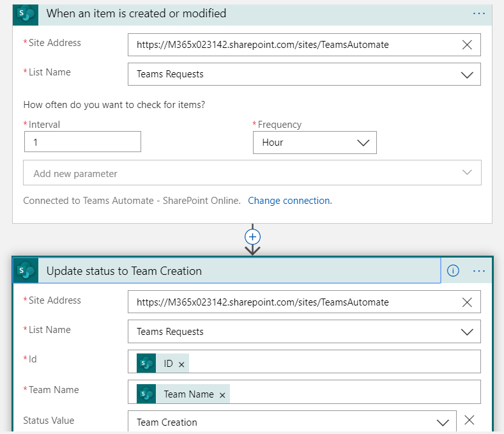Click the Id input field area

[304, 362]
